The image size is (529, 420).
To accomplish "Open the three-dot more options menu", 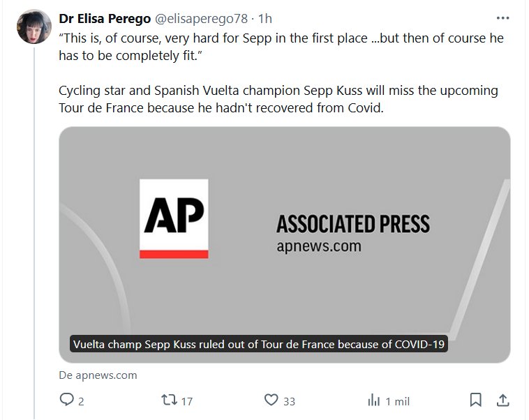I will click(x=502, y=18).
